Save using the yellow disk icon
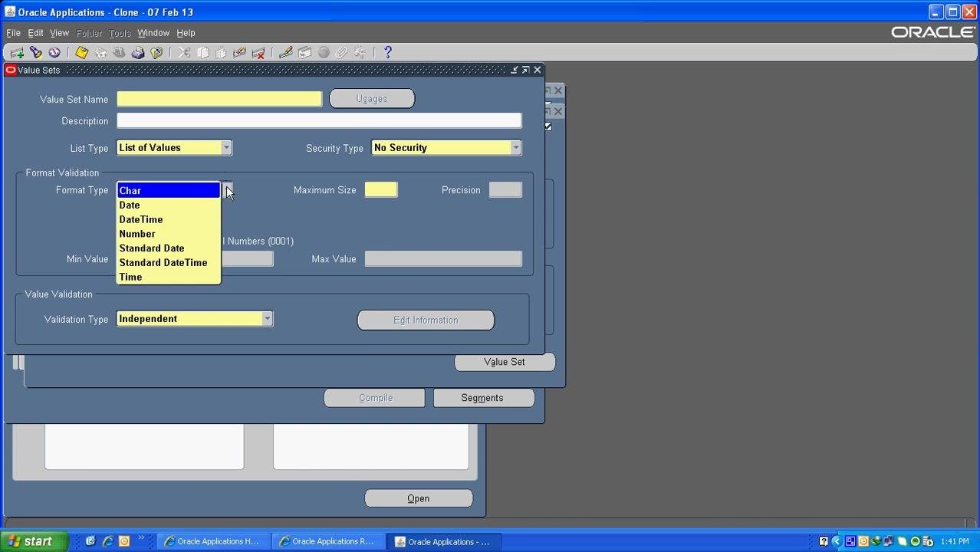 [81, 53]
